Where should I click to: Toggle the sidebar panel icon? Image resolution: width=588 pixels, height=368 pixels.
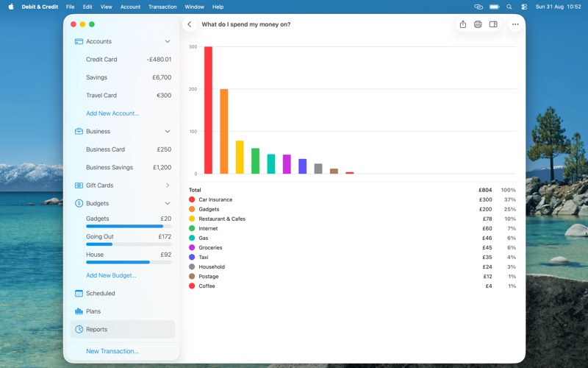pyautogui.click(x=493, y=24)
